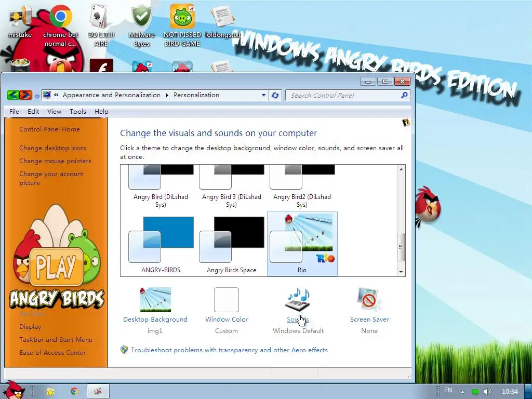Image resolution: width=532 pixels, height=399 pixels.
Task: Show hidden tray icons arrow
Action: [x=462, y=392]
